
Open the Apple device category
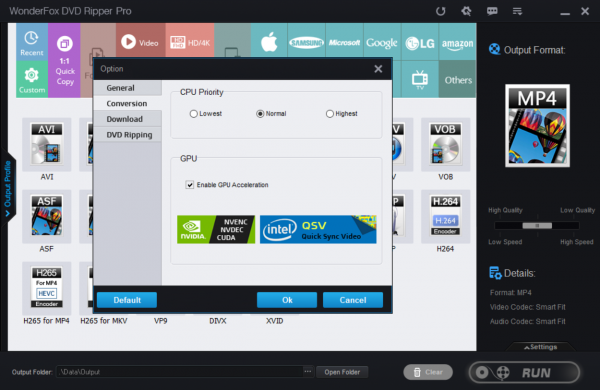click(269, 42)
